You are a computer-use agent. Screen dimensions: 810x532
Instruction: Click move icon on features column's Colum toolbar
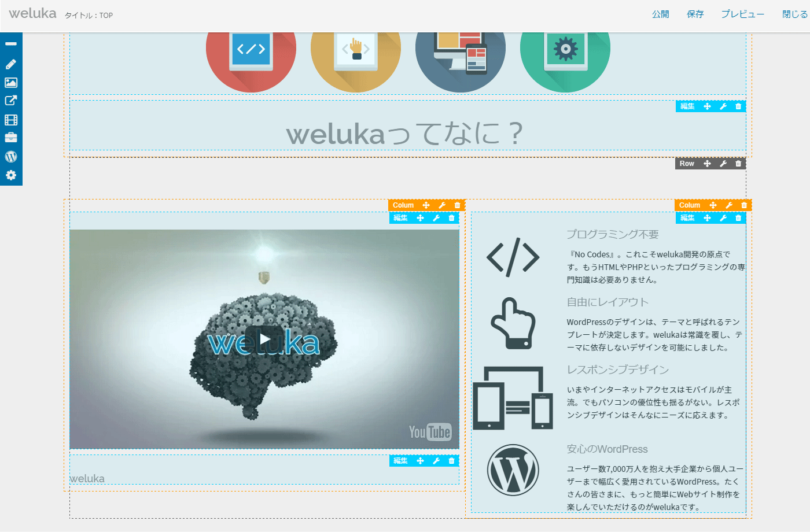[x=713, y=205]
